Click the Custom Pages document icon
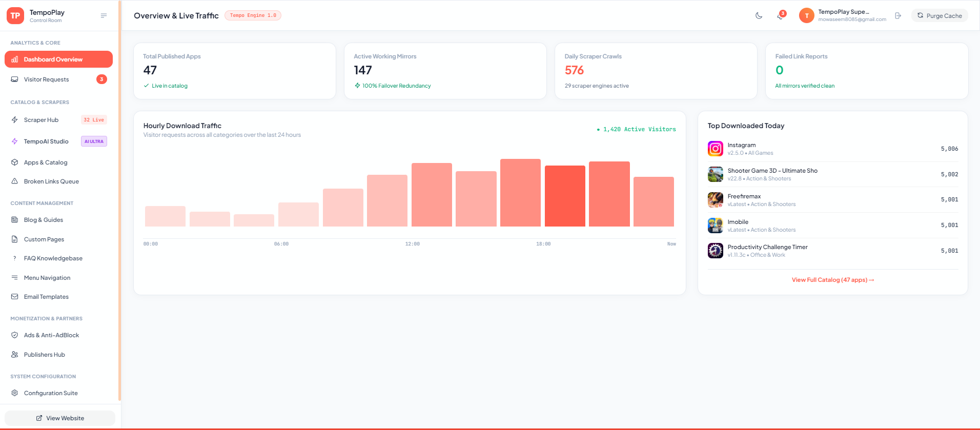Screen dimensions: 980x430 click(15, 239)
